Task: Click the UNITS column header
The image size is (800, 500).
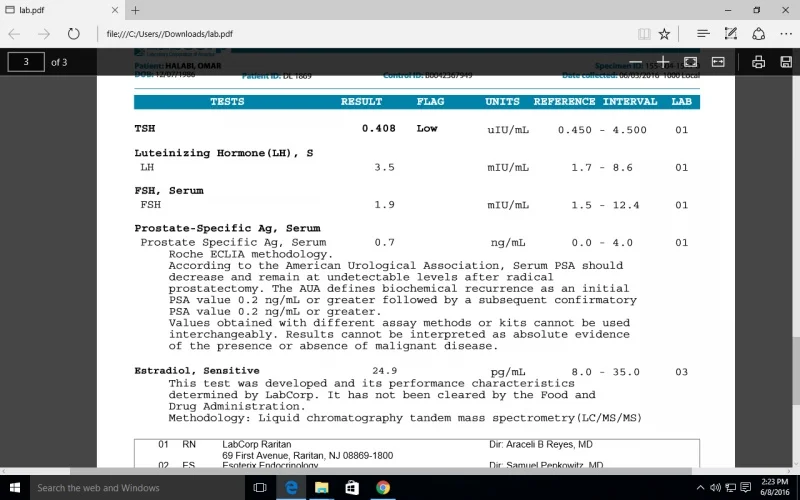Action: click(x=502, y=102)
